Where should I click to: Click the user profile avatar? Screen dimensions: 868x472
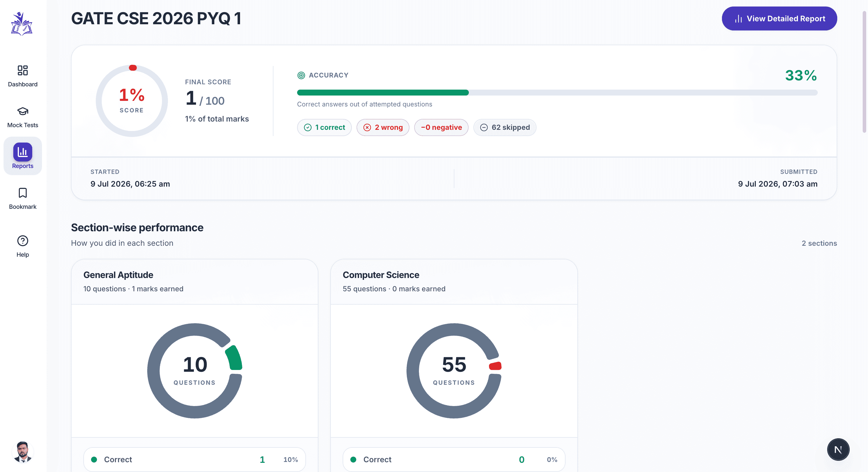22,452
